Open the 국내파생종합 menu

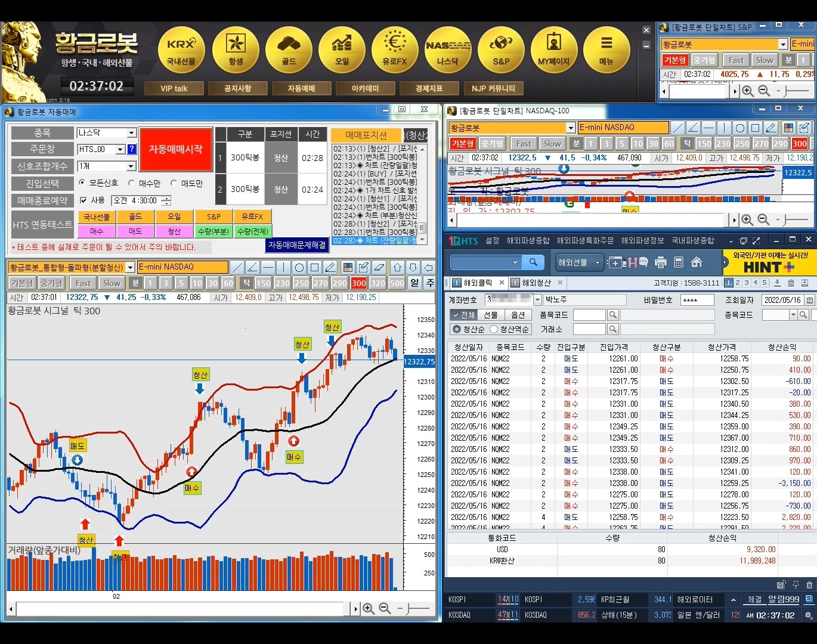693,241
